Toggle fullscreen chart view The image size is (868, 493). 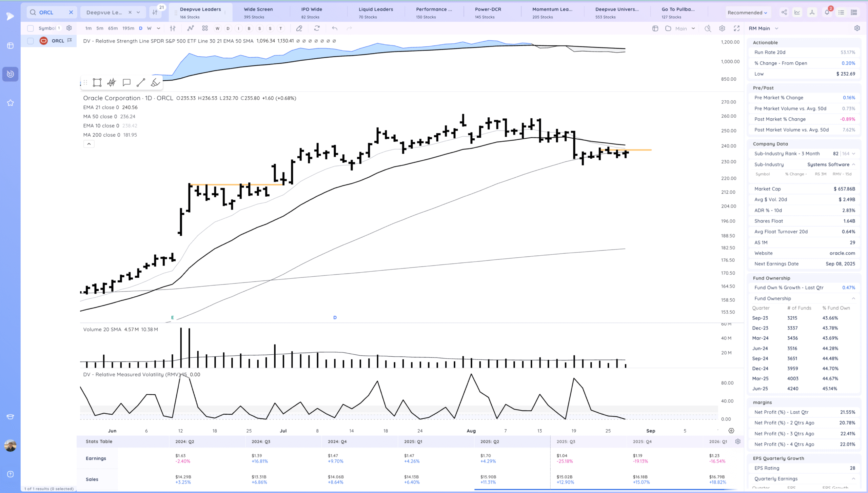tap(736, 28)
